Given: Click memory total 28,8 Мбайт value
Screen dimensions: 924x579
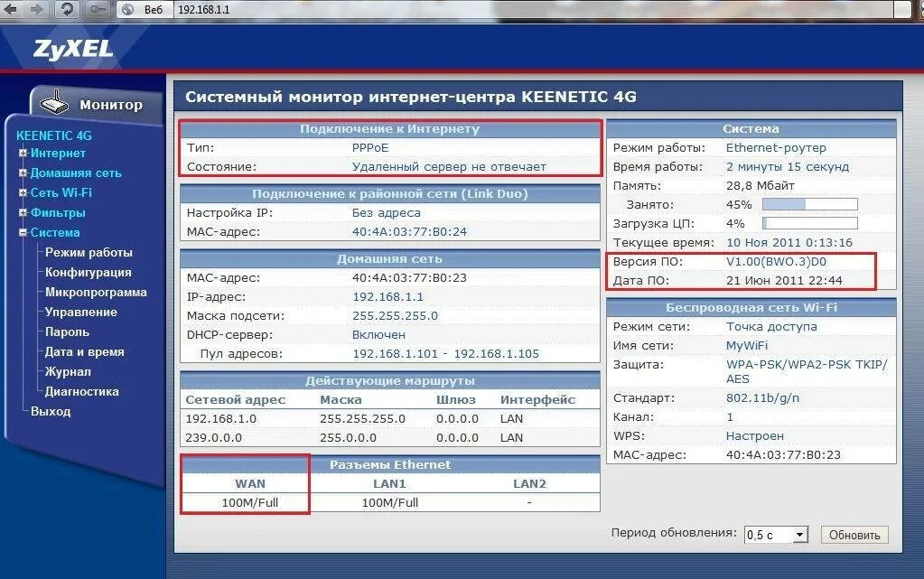Looking at the screenshot, I should 761,186.
